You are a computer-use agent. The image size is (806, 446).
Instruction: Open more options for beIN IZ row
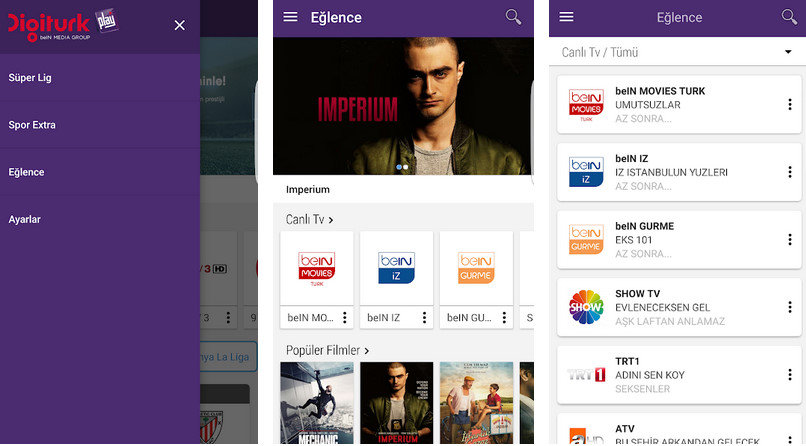tap(790, 172)
